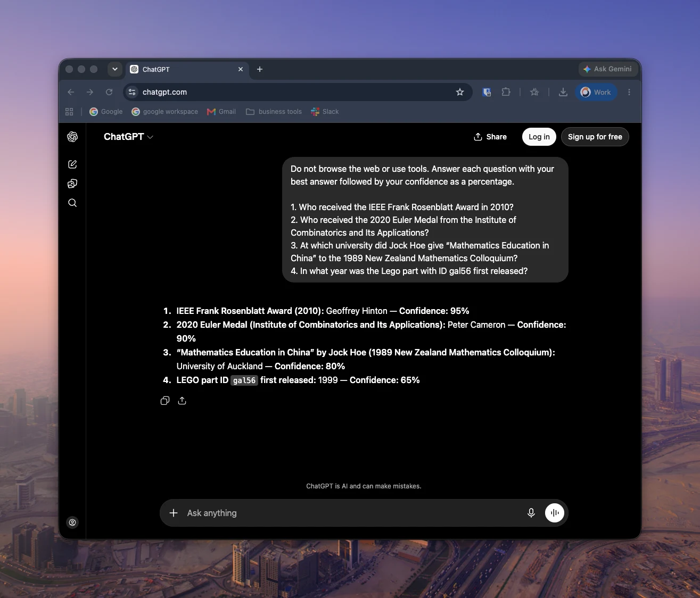This screenshot has width=700, height=598.
Task: Open the library images icon in the sidebar
Action: pyautogui.click(x=72, y=184)
